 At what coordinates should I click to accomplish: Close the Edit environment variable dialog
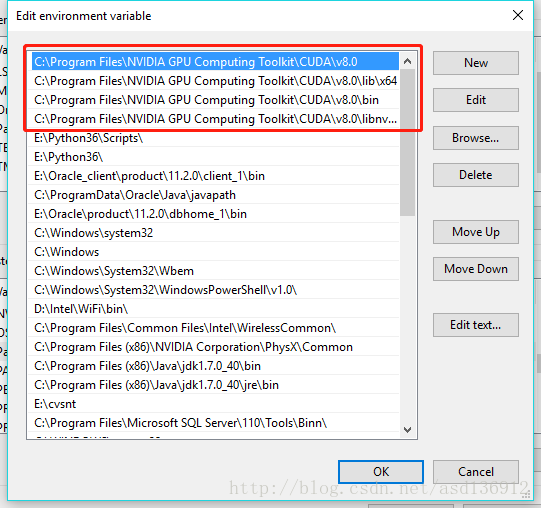click(518, 15)
